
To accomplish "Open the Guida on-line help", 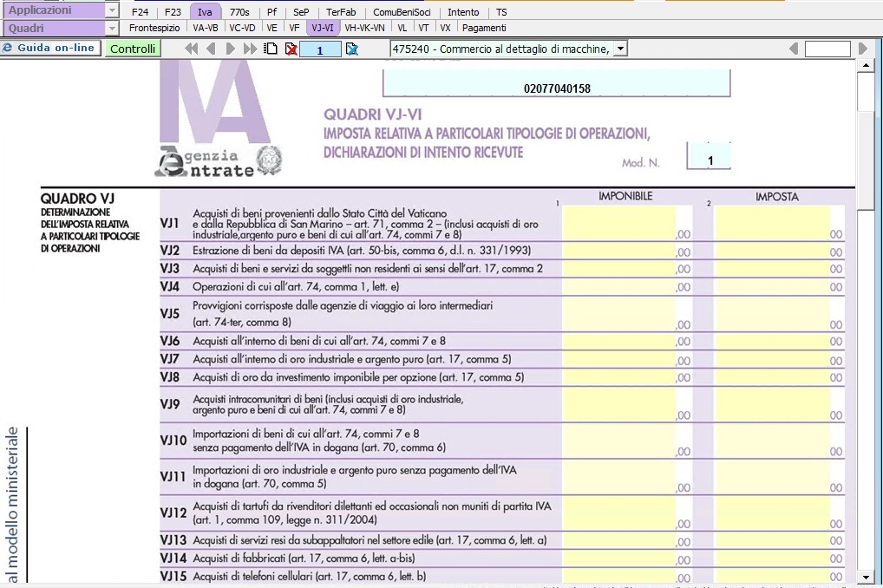I will tap(50, 48).
